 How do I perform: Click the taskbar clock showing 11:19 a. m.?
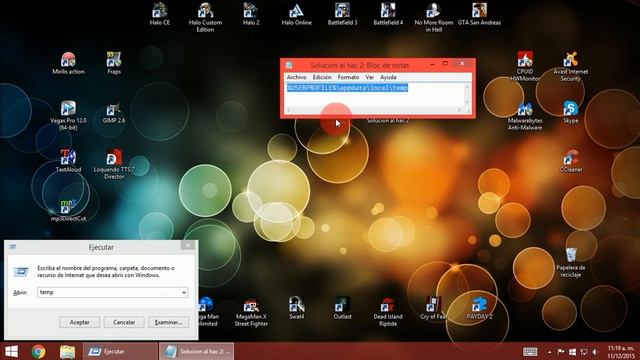click(x=620, y=352)
